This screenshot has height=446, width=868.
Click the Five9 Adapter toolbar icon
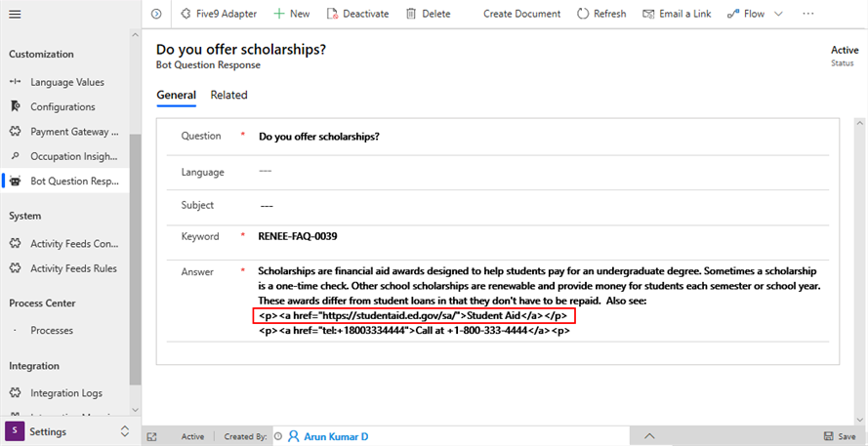click(x=186, y=14)
